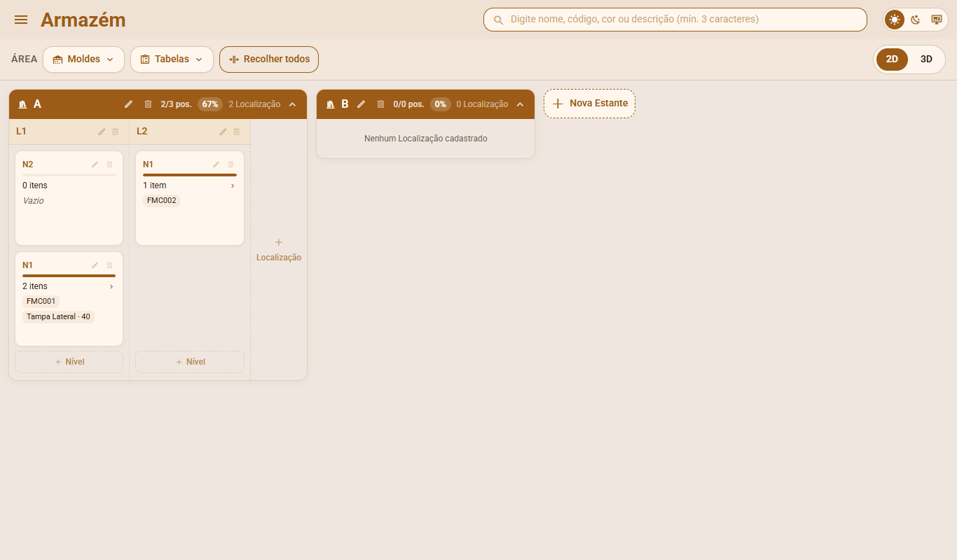Click the 'Nenhum Localização cadastrado' message

[426, 139]
